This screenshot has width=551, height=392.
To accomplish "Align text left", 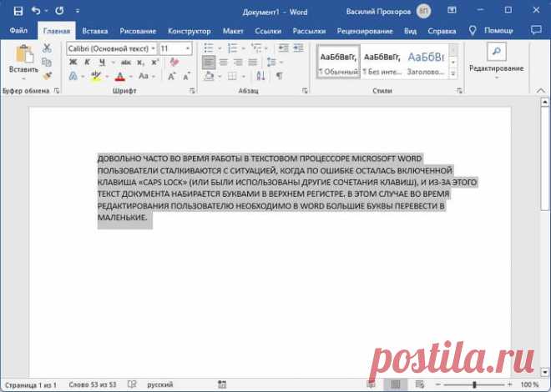I will pos(209,63).
